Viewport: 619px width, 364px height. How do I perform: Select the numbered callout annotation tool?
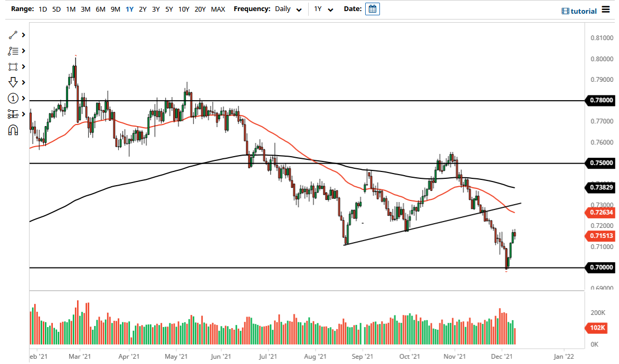pyautogui.click(x=14, y=98)
